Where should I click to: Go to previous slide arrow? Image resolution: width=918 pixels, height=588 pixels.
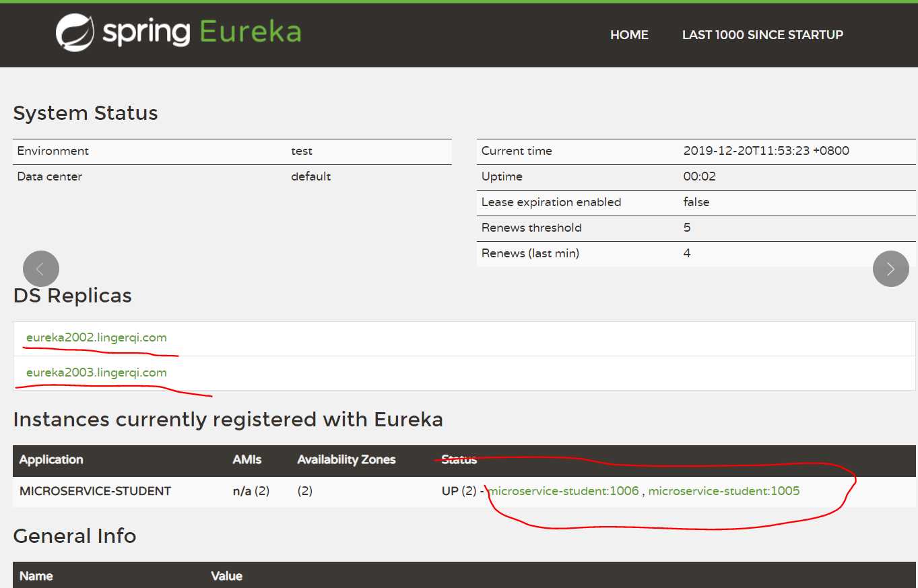coord(41,269)
